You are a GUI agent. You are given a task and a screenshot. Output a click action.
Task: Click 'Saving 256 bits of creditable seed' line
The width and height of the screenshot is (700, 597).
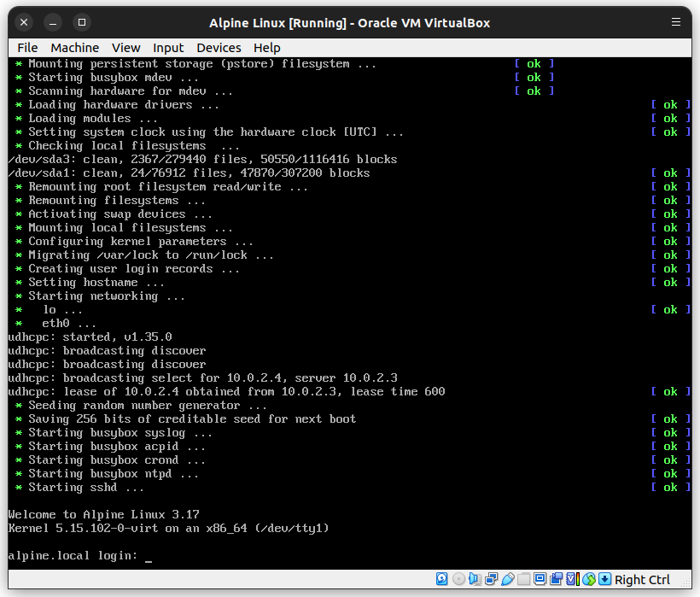pos(186,418)
